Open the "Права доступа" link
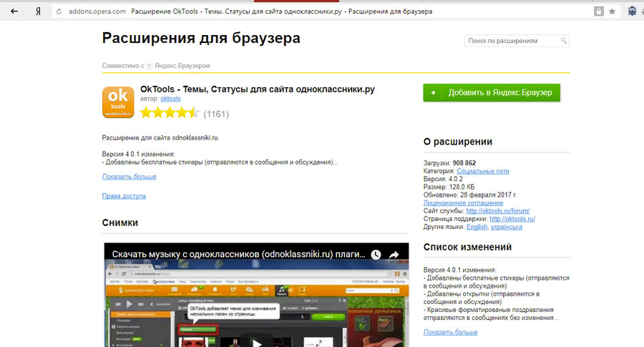The width and height of the screenshot is (644, 347). pyautogui.click(x=124, y=196)
